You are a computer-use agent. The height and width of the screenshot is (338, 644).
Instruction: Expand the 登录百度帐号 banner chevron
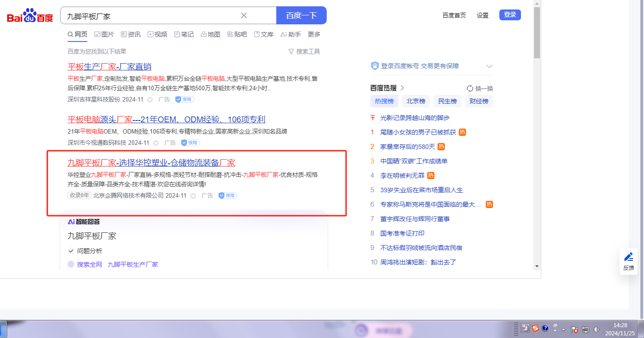coord(489,66)
